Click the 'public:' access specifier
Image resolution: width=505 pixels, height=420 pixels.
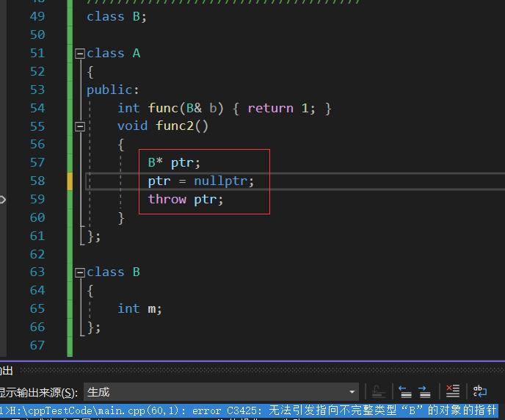click(112, 90)
